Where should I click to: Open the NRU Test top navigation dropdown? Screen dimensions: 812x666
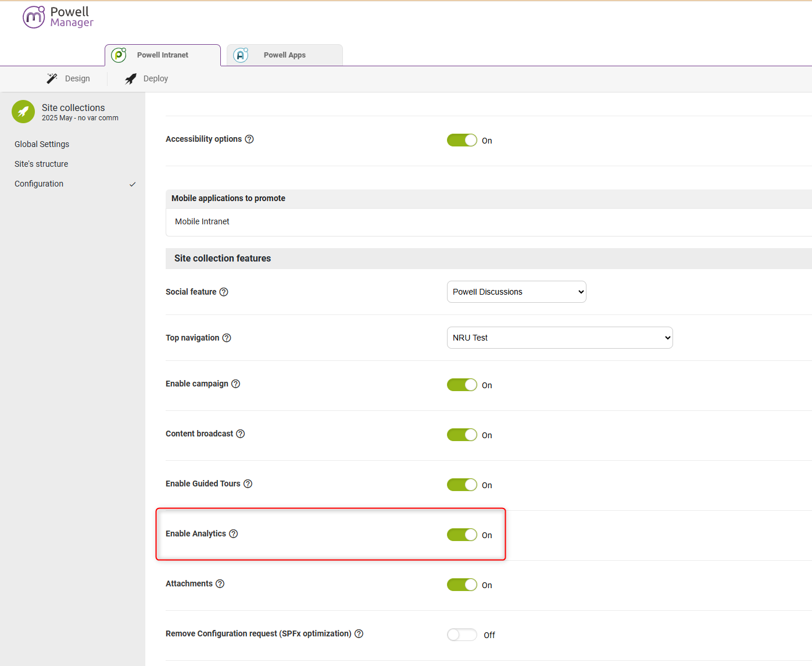tap(559, 337)
